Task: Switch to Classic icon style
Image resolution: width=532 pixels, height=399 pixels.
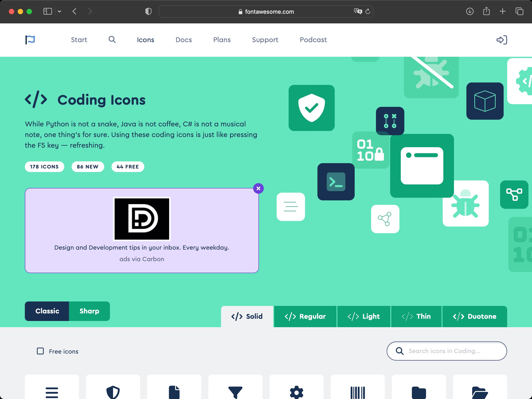Action: tap(47, 311)
